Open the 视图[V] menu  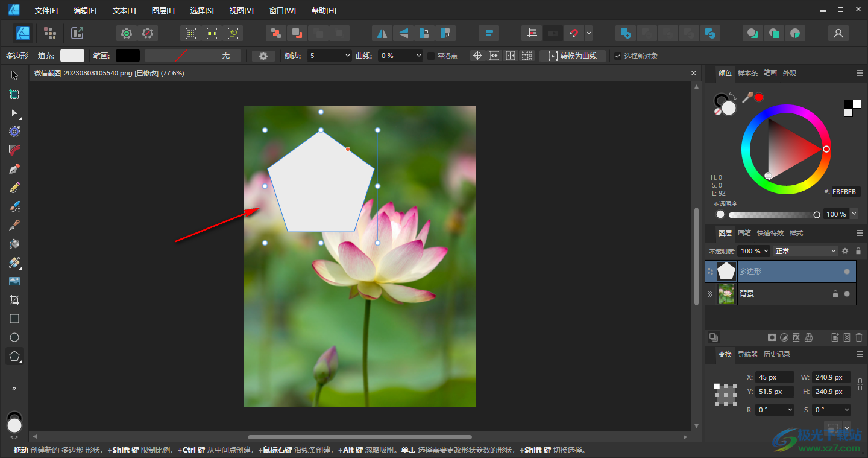click(x=242, y=11)
